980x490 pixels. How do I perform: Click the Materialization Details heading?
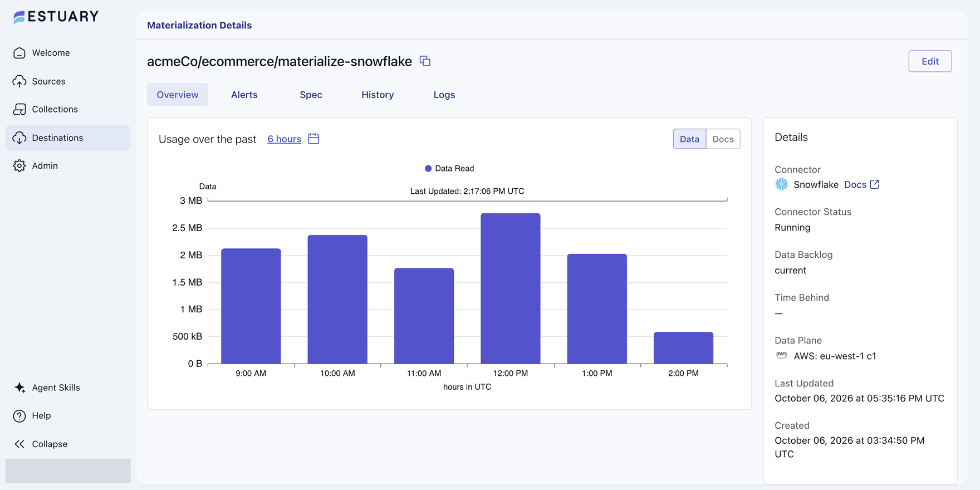pyautogui.click(x=199, y=25)
